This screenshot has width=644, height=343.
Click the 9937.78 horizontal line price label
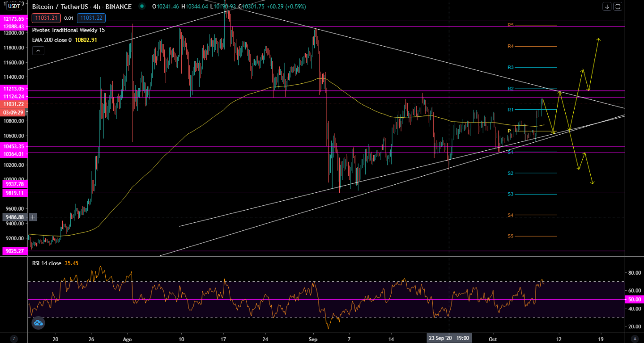point(14,184)
